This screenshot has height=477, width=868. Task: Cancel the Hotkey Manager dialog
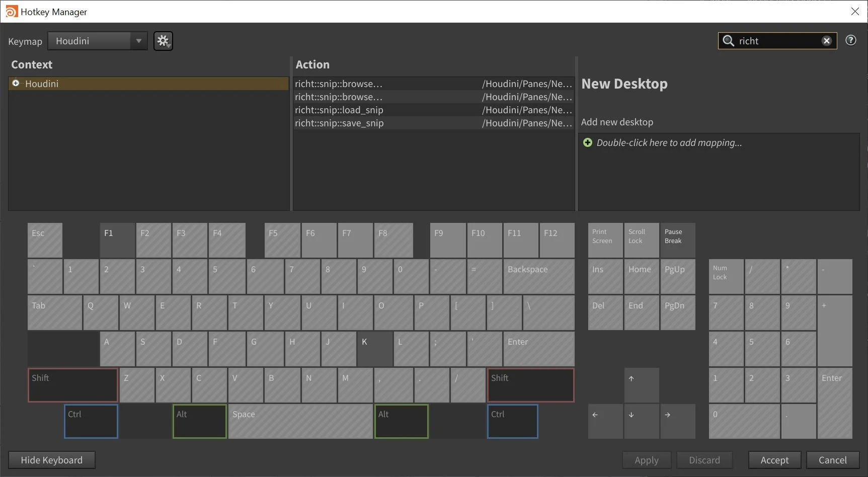click(832, 459)
